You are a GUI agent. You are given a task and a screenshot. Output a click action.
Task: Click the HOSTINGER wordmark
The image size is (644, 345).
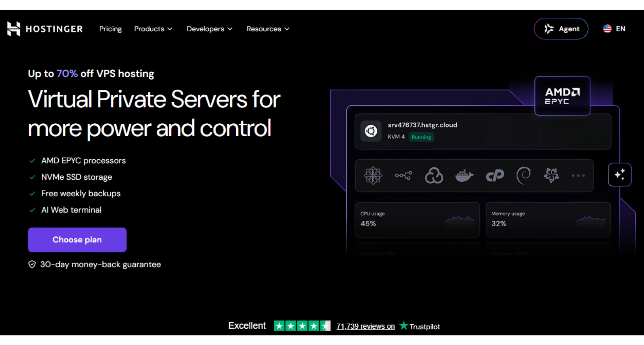click(x=54, y=29)
